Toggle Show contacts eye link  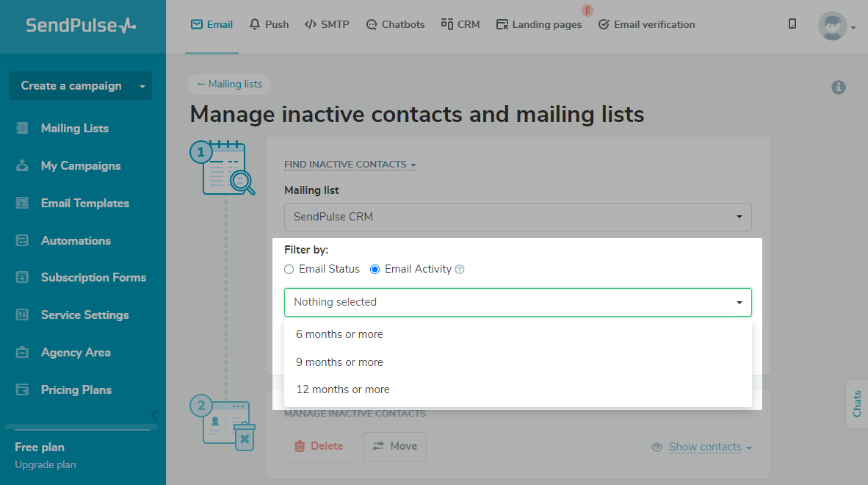[701, 447]
